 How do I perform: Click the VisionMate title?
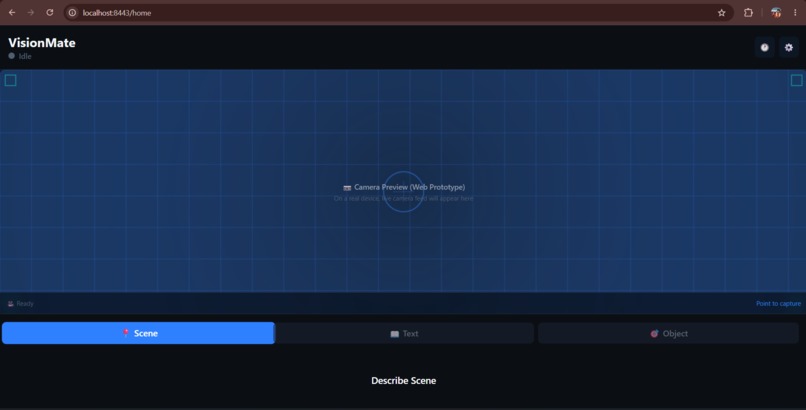coord(42,43)
